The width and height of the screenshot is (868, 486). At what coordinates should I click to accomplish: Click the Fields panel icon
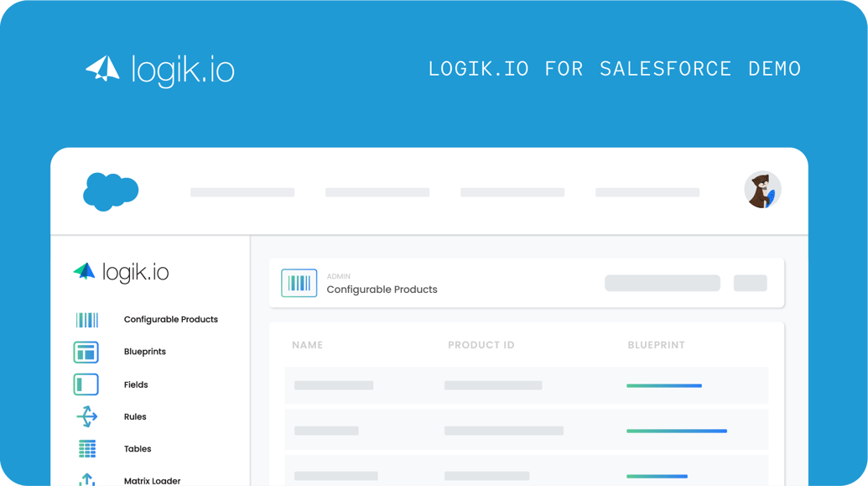pos(86,384)
